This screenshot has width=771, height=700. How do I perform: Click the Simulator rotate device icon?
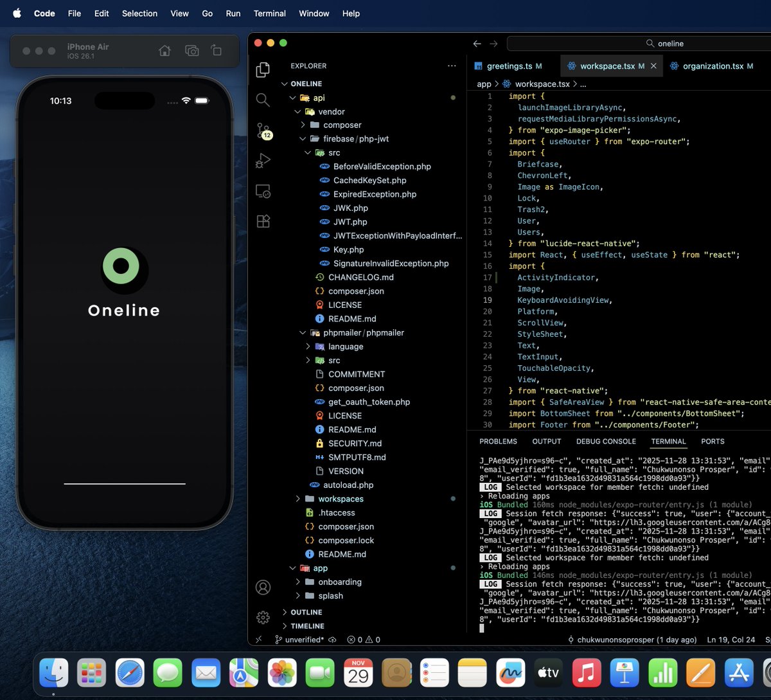(x=217, y=51)
